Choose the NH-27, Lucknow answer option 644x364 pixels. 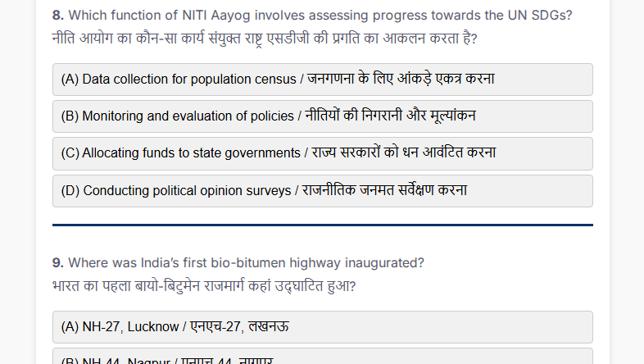323,327
